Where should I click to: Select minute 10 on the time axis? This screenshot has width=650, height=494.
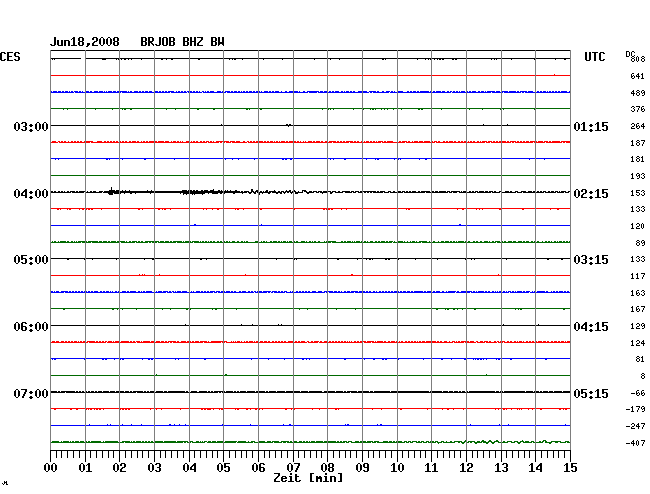pos(397,468)
